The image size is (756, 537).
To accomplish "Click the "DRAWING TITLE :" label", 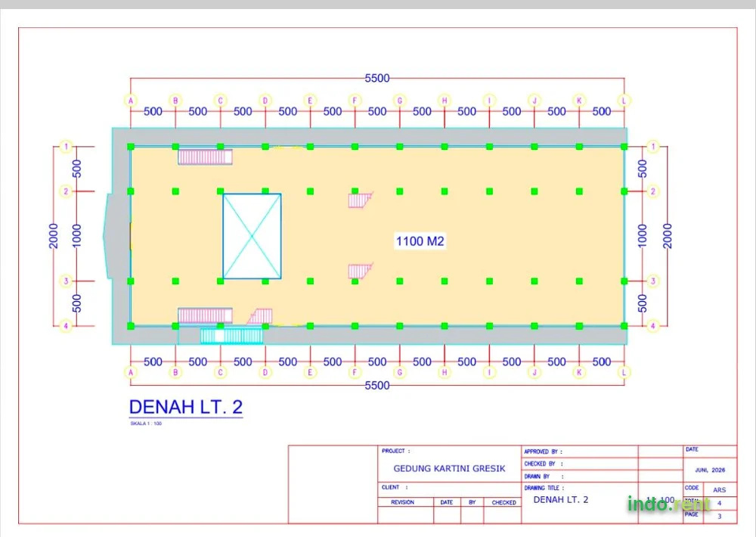I will pos(544,488).
